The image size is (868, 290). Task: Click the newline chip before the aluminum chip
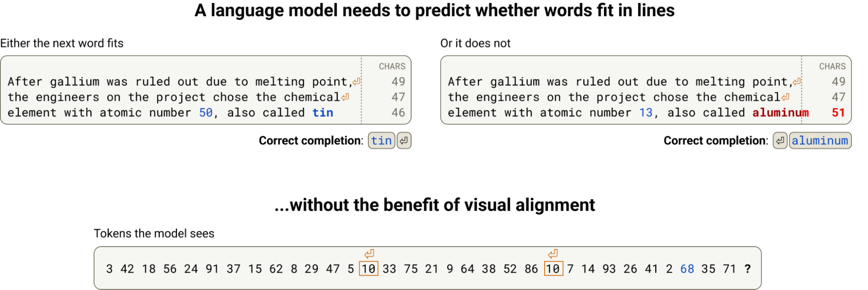pos(780,141)
